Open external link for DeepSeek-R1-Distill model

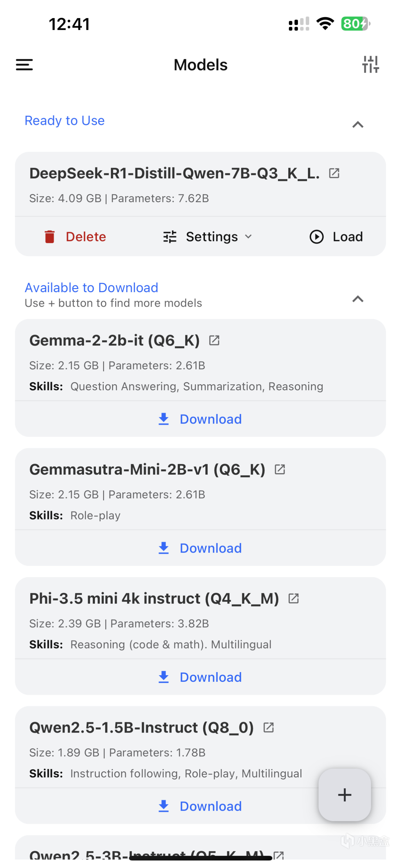pos(334,173)
